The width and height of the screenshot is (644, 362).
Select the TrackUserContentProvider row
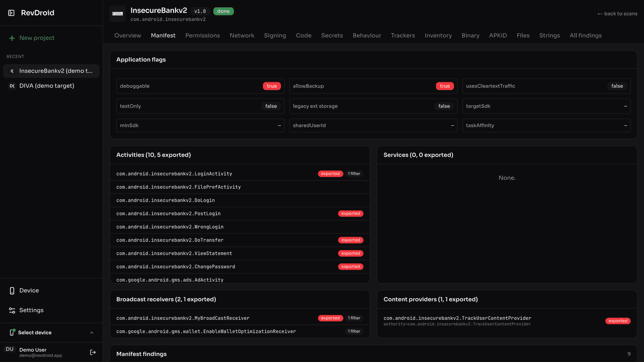(507, 321)
